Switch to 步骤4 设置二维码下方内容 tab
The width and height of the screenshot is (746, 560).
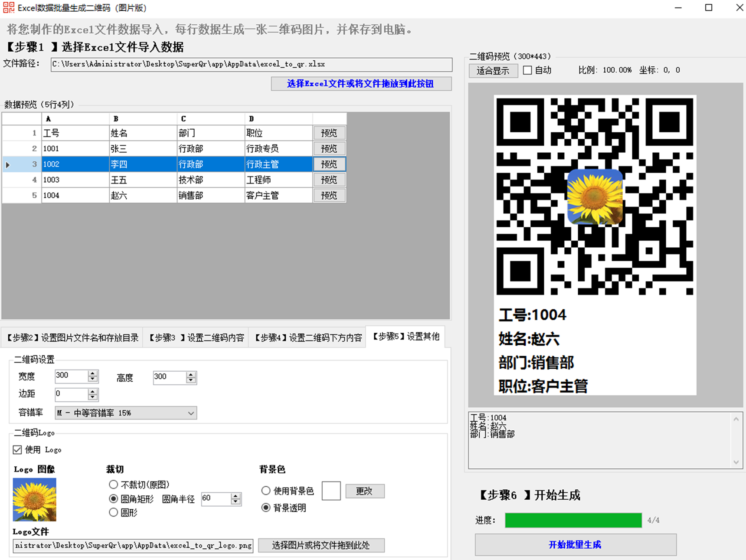[x=308, y=337]
